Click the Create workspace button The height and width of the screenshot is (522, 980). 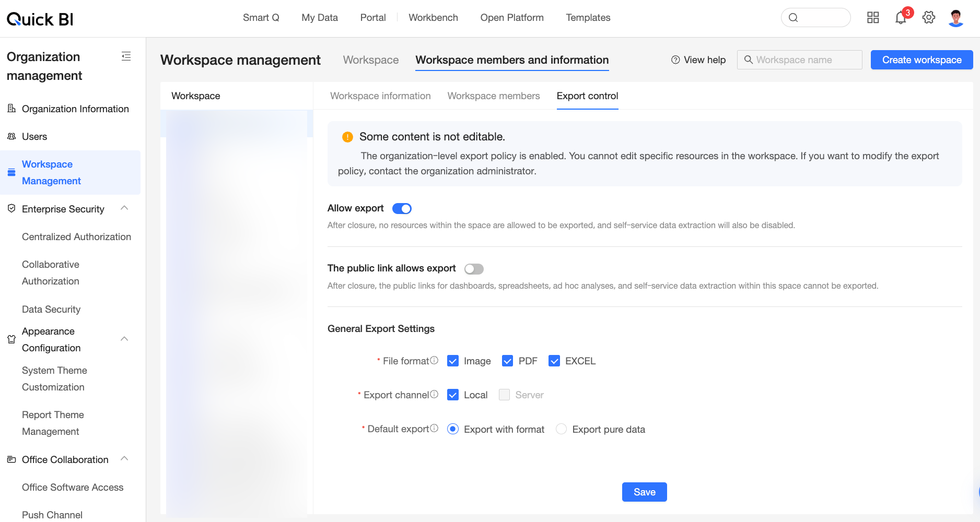click(921, 60)
